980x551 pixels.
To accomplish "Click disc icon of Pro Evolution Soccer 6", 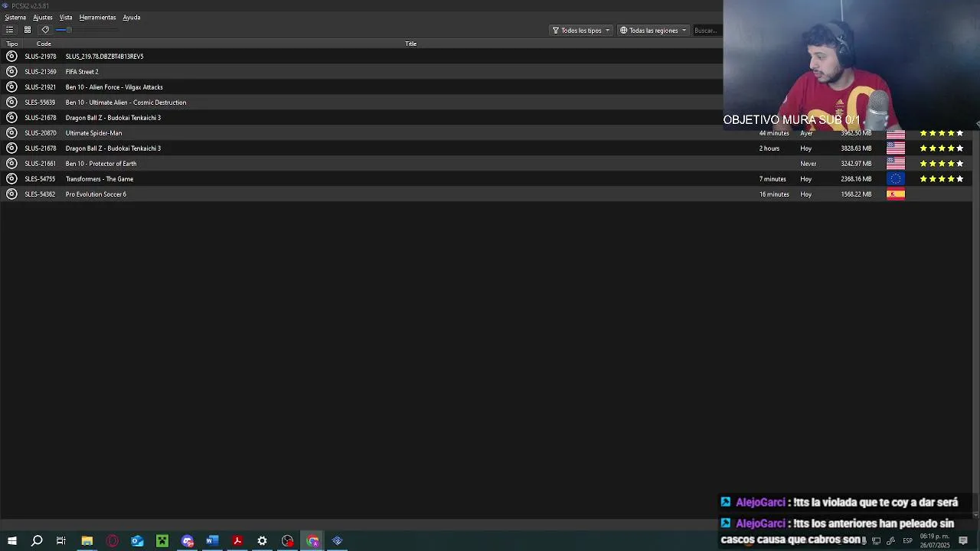I will (11, 194).
